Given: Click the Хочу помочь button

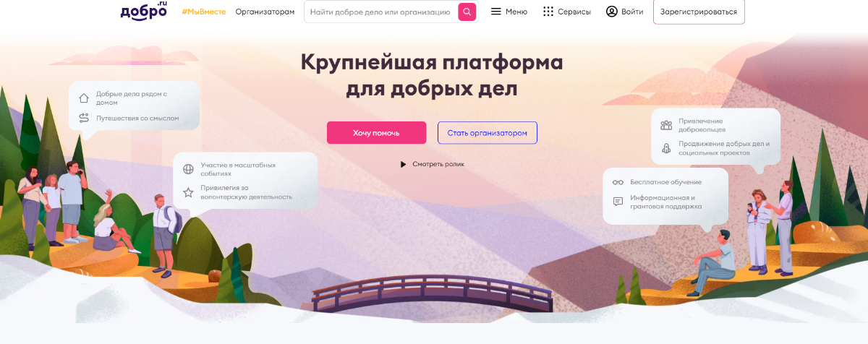Looking at the screenshot, I should click(x=376, y=133).
